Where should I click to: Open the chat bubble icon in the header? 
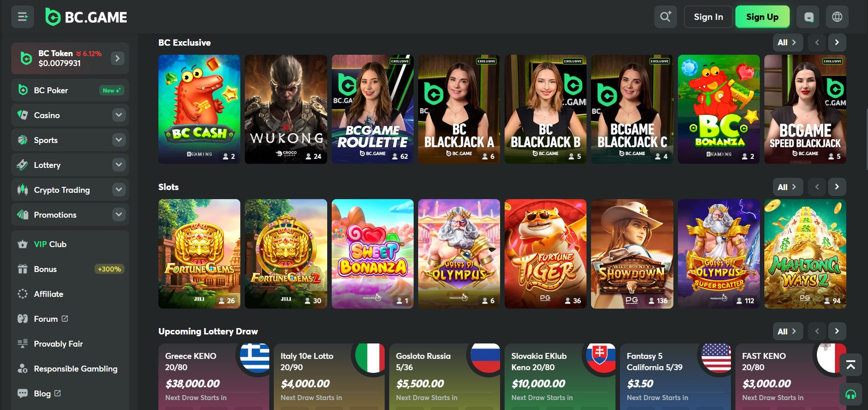tap(809, 17)
